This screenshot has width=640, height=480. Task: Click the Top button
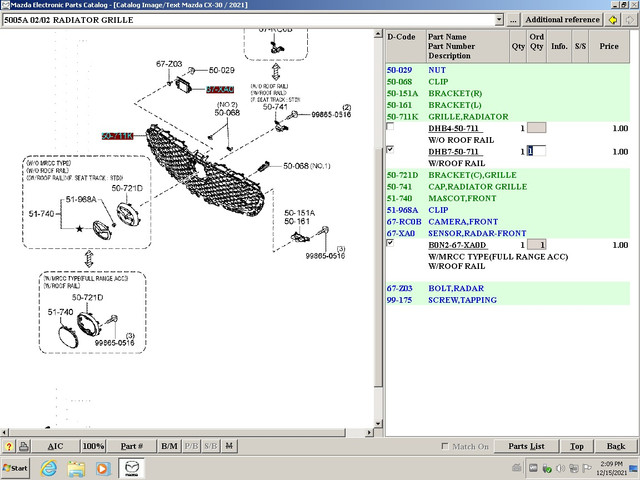576,446
